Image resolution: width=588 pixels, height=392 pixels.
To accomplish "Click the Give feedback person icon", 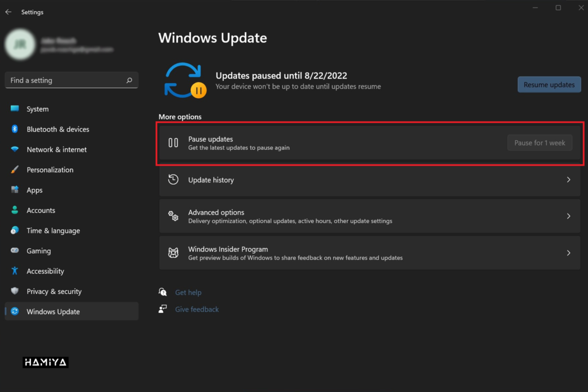I will point(163,309).
